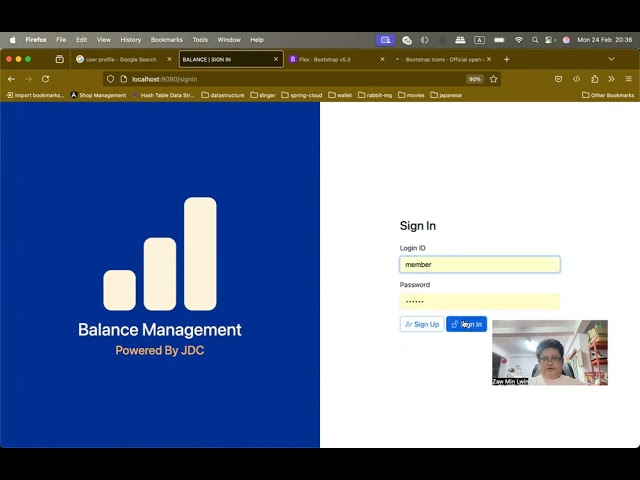Reload the page with the refresh icon
Viewport: 640px width, 480px height.
pos(45,79)
